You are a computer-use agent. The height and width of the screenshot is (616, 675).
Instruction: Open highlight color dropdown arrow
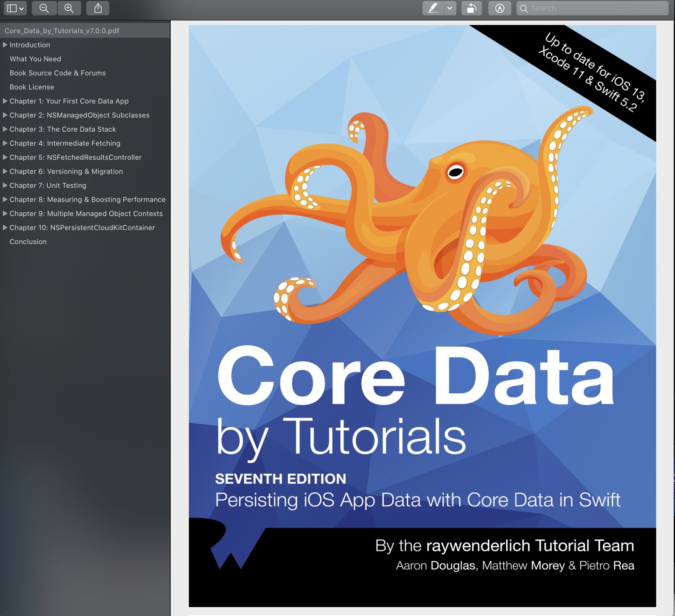point(450,8)
